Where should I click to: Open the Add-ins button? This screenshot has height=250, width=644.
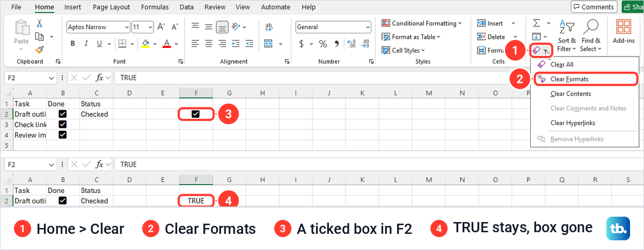coord(624,31)
